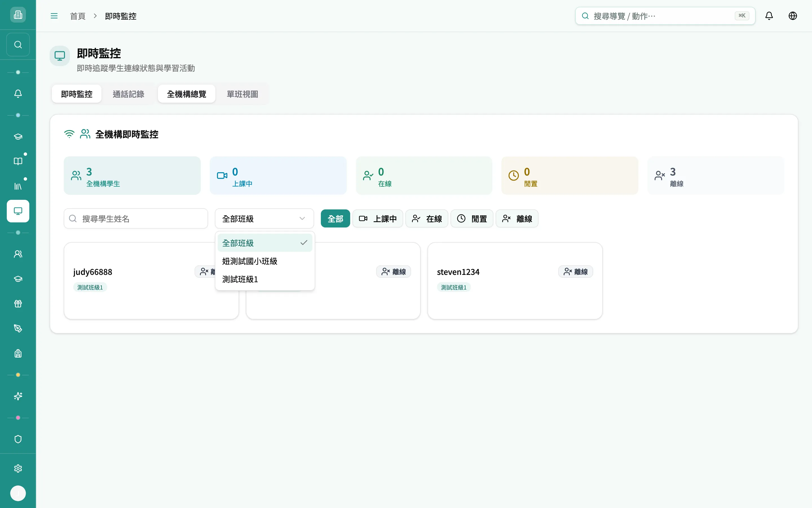
Task: Open the sparkles AI sidebar icon
Action: pyautogui.click(x=18, y=397)
